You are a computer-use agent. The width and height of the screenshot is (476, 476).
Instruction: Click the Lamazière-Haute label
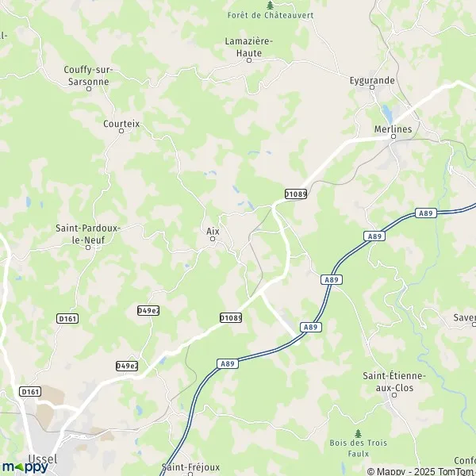coord(249,47)
